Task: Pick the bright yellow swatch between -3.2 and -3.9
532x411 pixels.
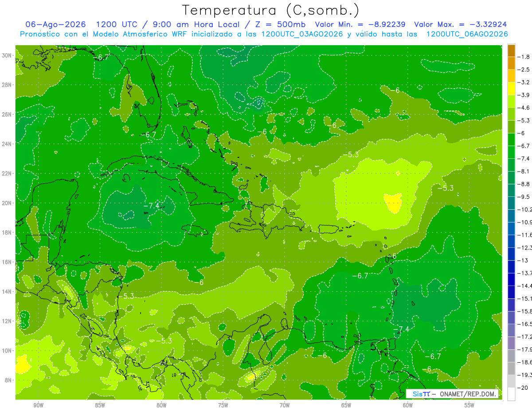Action: coord(512,89)
